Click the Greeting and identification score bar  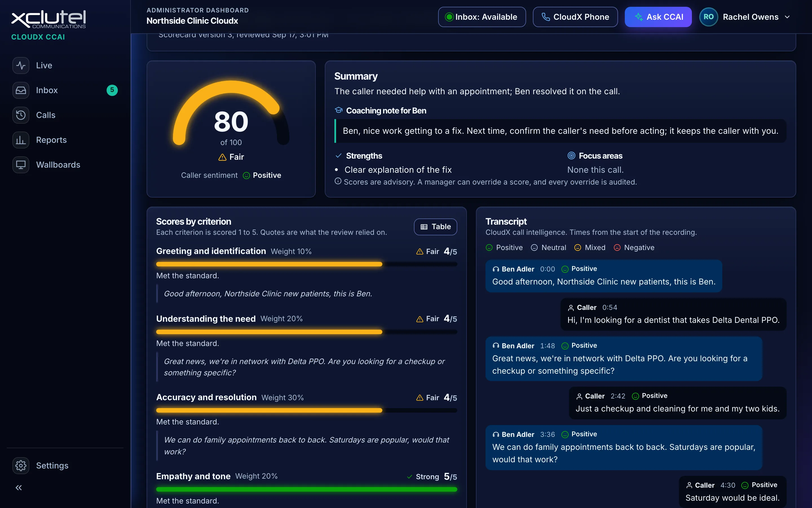[306, 264]
